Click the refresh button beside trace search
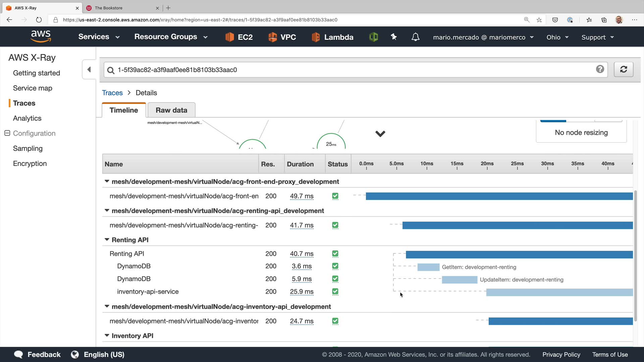The image size is (644, 362). point(623,69)
